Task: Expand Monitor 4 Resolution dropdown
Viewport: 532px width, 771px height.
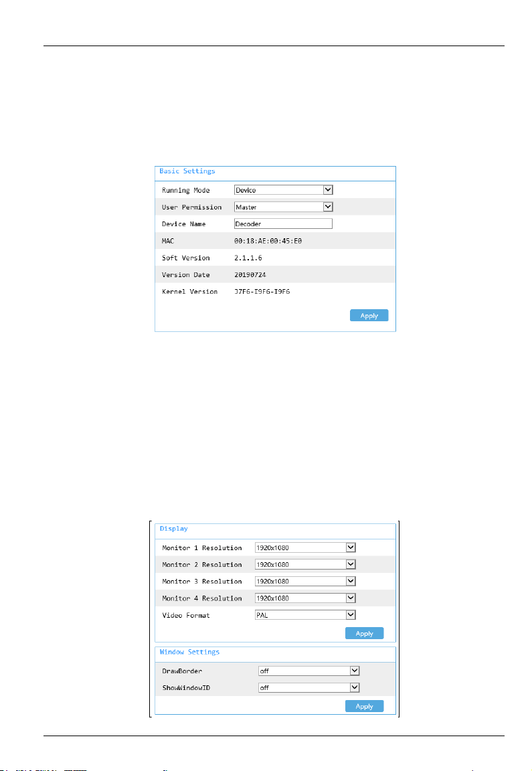Action: click(305, 598)
